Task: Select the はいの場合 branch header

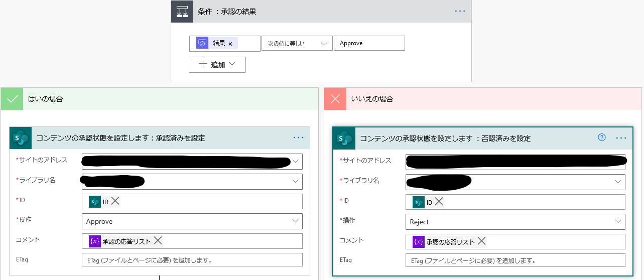Action: click(160, 99)
